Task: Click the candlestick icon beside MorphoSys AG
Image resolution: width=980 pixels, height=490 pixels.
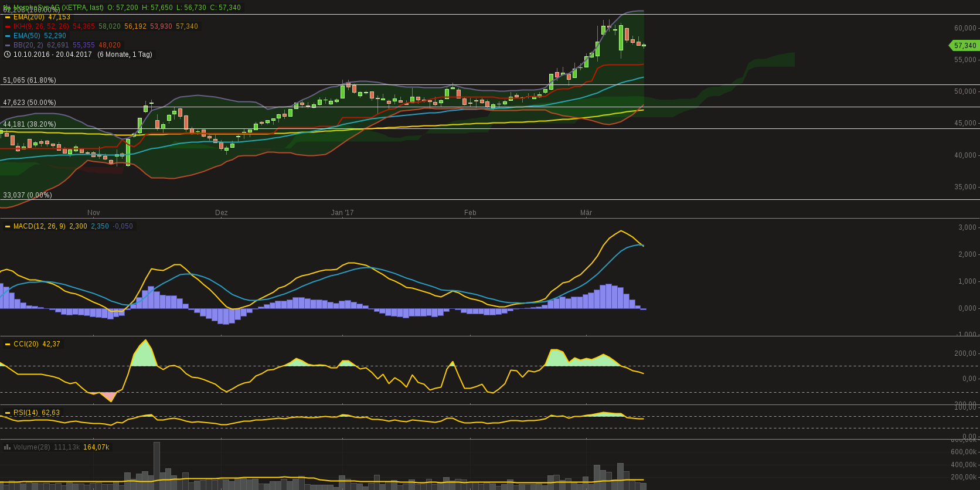Action: (x=7, y=8)
